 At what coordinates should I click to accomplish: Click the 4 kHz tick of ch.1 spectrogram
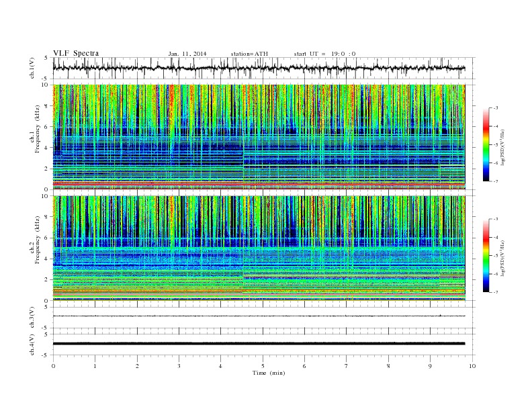pos(47,148)
